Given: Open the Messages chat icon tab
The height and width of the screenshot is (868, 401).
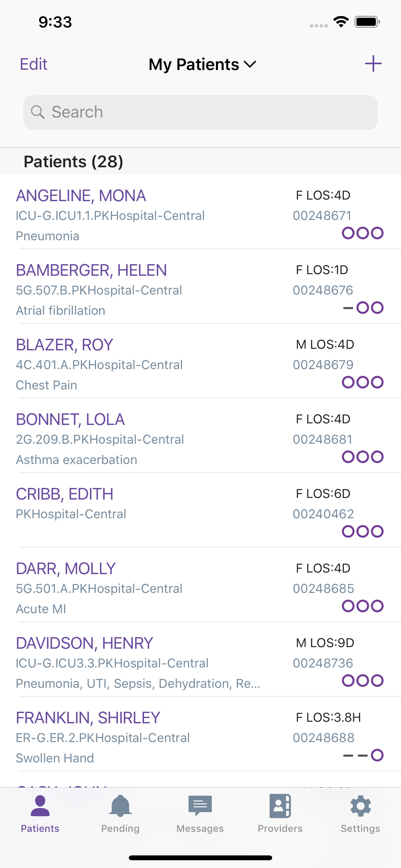Looking at the screenshot, I should click(200, 814).
